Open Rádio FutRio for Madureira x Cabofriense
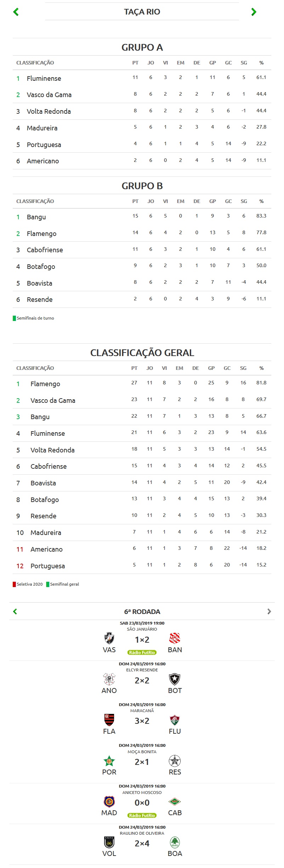 pyautogui.click(x=142, y=815)
